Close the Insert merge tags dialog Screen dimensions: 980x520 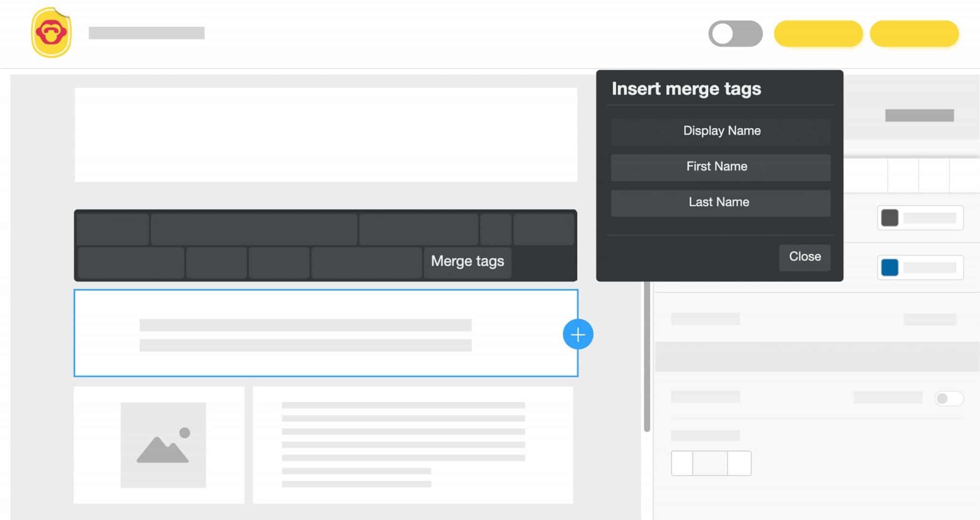(x=805, y=257)
